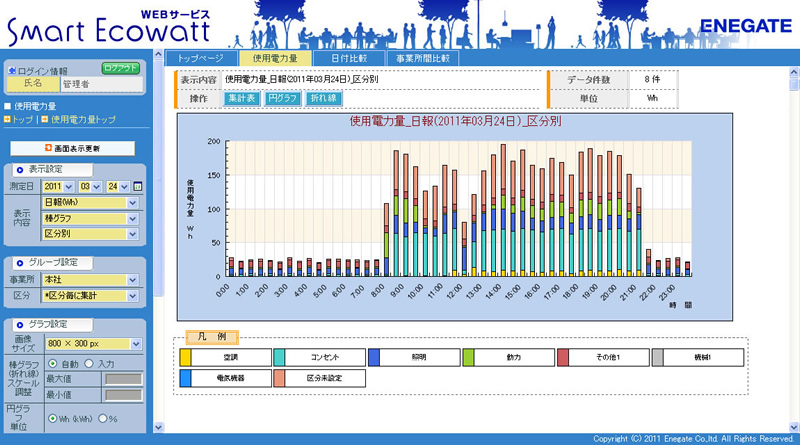Click the gray 機械1 legend swatch

point(658,357)
